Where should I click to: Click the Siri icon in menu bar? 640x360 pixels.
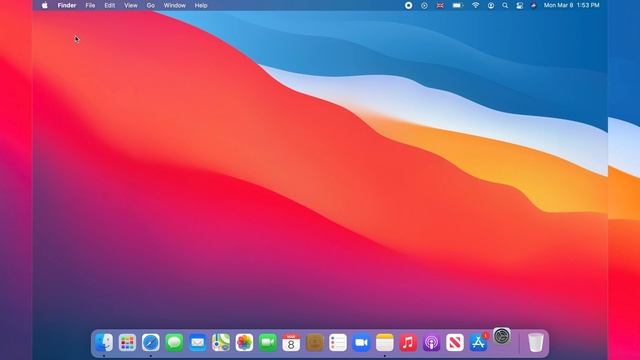pyautogui.click(x=533, y=5)
